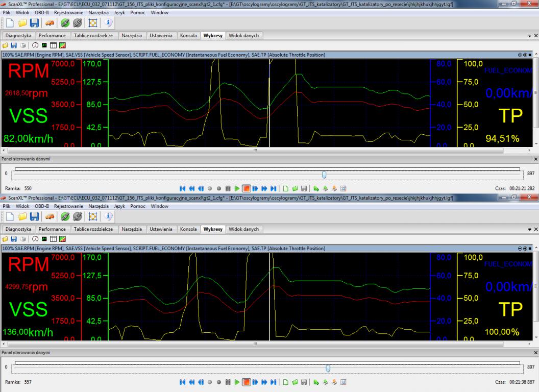This screenshot has width=539, height=392.
Task: Toggle the highlighted stop button in upper playback panel
Action: 246,188
